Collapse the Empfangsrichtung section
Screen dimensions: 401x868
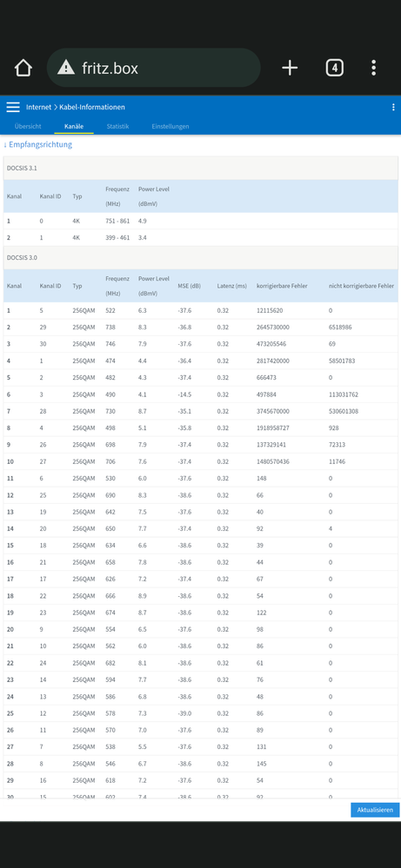click(x=37, y=144)
